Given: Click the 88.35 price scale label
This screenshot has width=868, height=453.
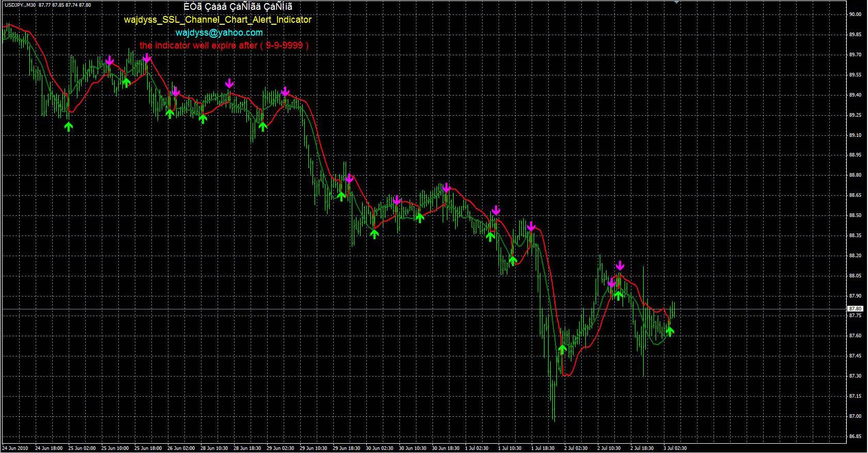Looking at the screenshot, I should (x=855, y=236).
